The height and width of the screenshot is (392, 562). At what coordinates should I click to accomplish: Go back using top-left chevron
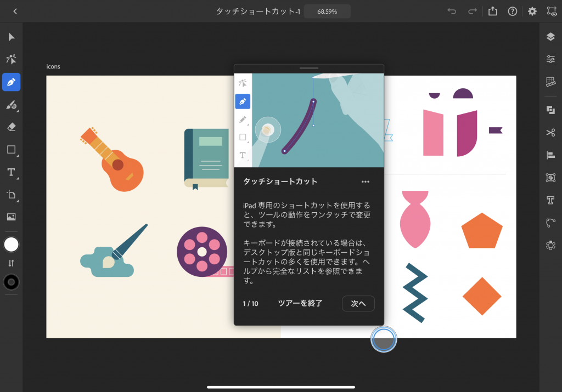15,11
